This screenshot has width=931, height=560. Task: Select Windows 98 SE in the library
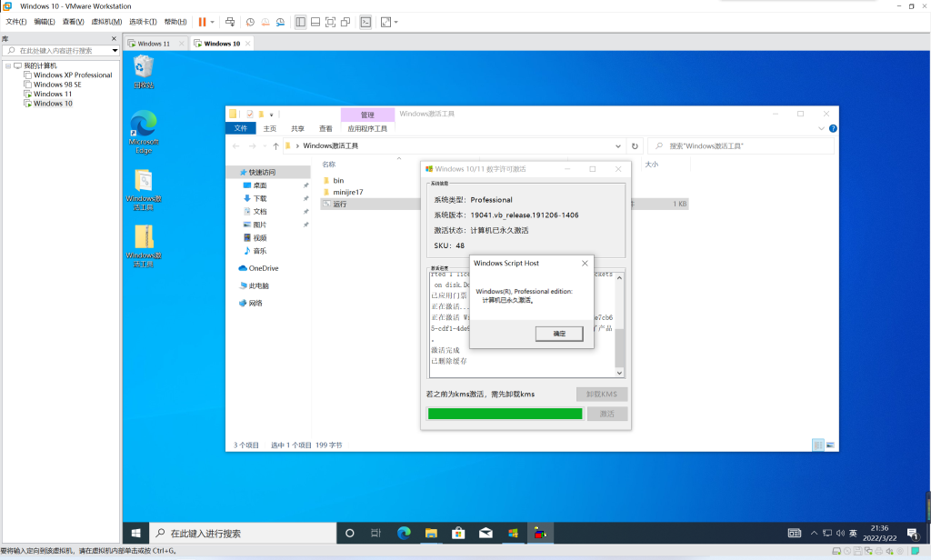pos(57,85)
